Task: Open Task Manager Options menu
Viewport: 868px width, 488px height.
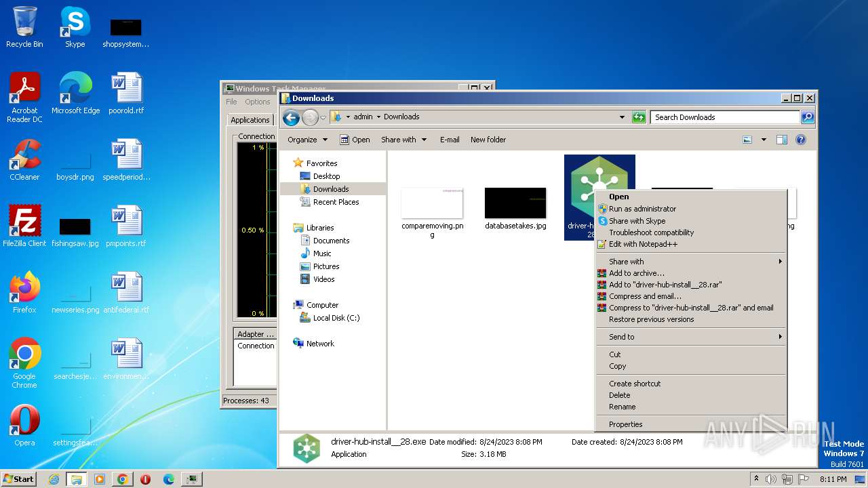Action: pyautogui.click(x=258, y=102)
